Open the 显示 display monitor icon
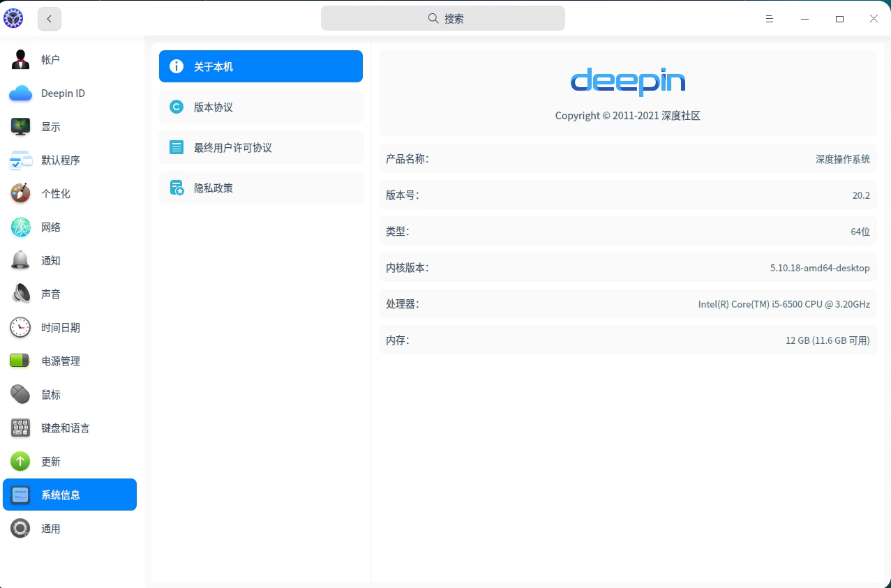The height and width of the screenshot is (588, 891). coord(20,127)
